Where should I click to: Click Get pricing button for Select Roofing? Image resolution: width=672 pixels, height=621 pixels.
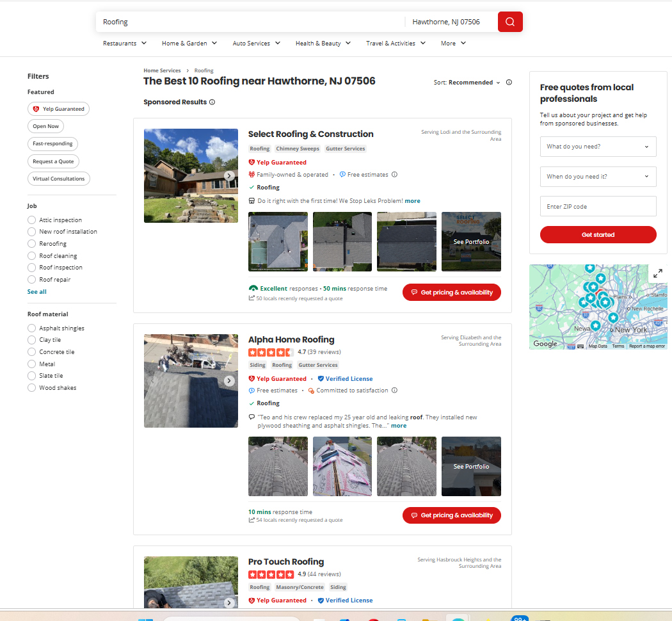[x=452, y=293]
